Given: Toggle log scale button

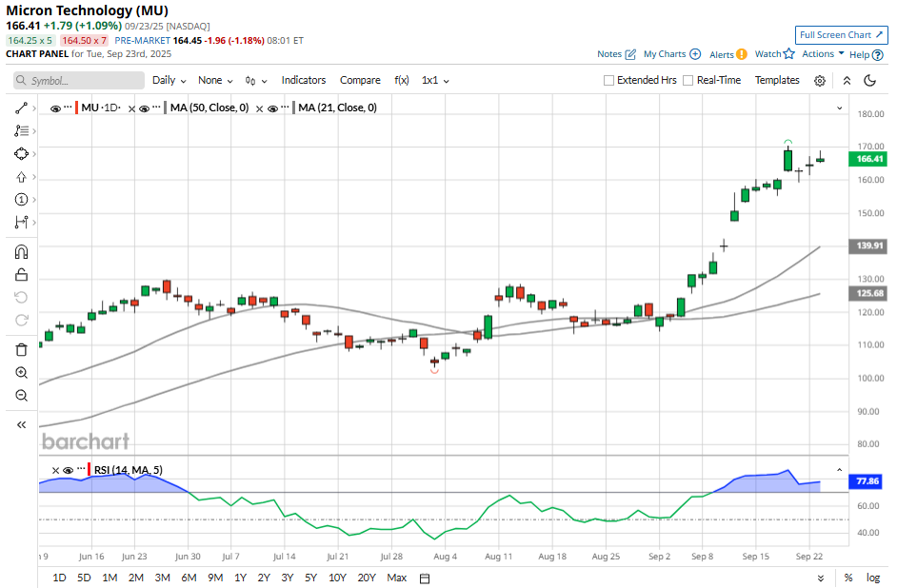Looking at the screenshot, I should coord(873,578).
